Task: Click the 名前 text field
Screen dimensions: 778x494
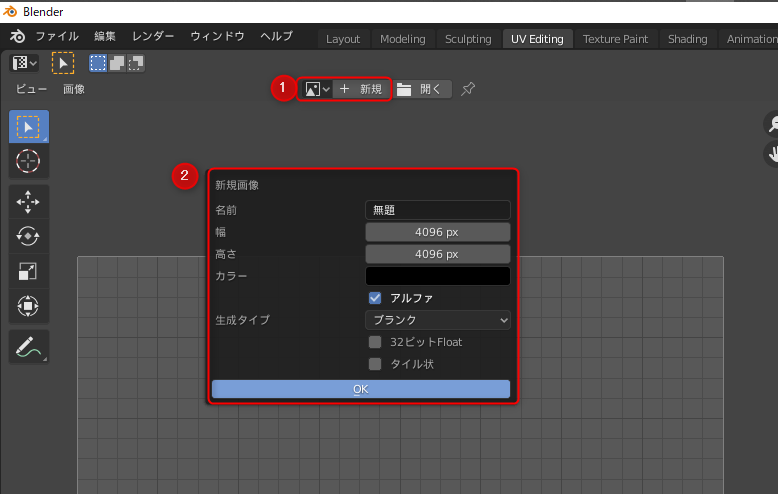Action: 437,210
